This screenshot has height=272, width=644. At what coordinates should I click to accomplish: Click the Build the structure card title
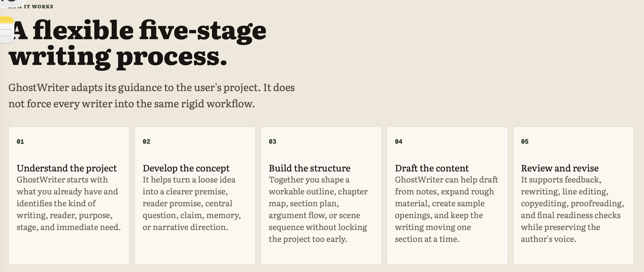310,168
